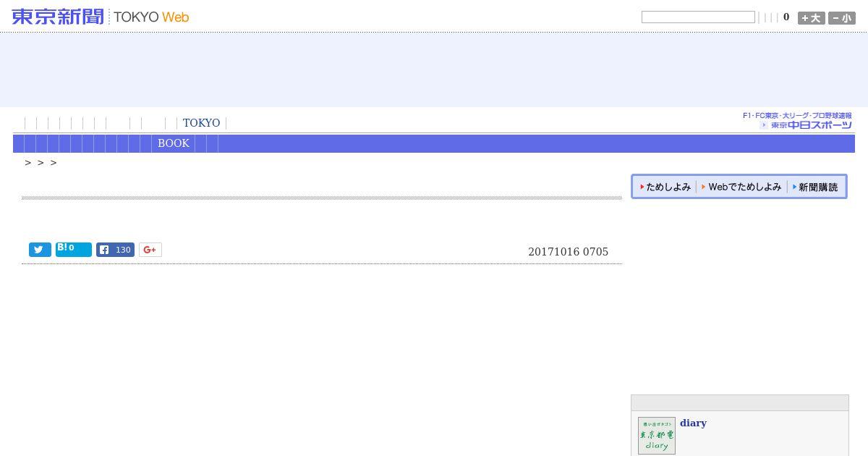868x456 pixels.
Task: Open the 東京都電 diary thumbnail
Action: point(657,436)
